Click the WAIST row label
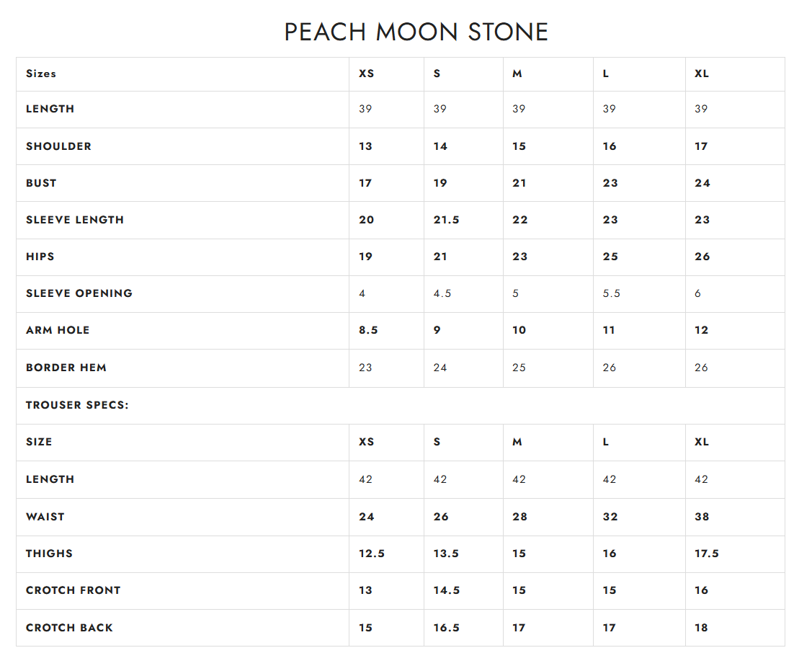 (45, 516)
